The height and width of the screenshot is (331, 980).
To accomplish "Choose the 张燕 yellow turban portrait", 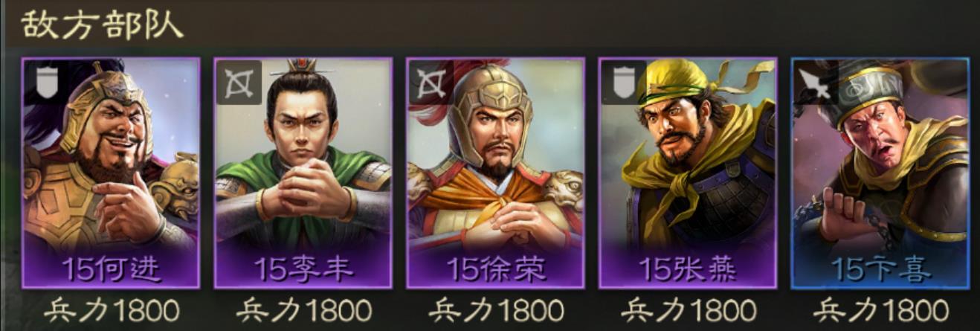I will point(688,173).
